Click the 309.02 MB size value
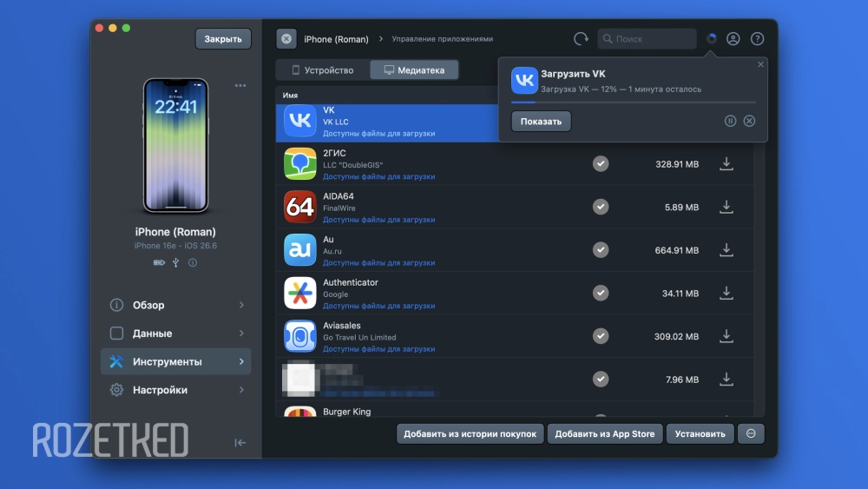868x489 pixels. click(676, 336)
